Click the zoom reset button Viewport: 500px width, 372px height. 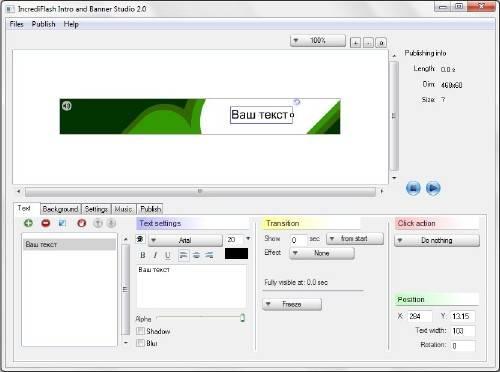click(x=381, y=43)
